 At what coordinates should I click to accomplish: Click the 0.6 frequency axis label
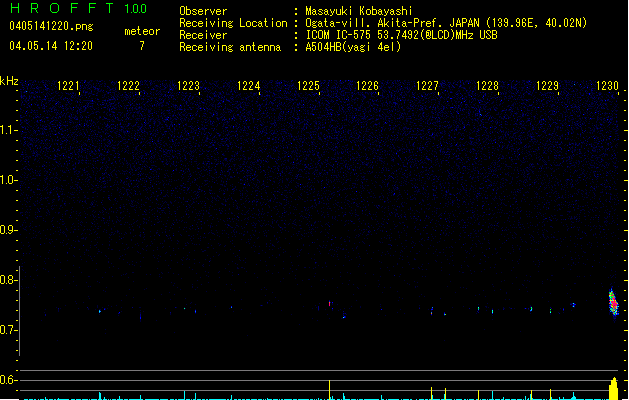click(x=8, y=380)
